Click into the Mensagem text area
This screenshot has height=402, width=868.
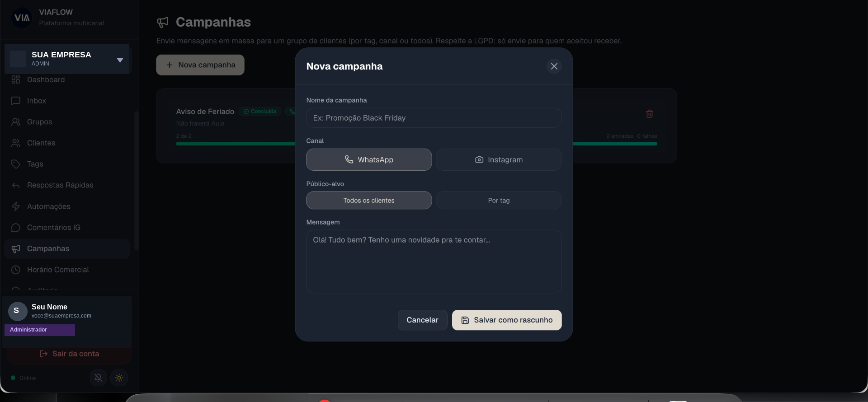click(434, 262)
